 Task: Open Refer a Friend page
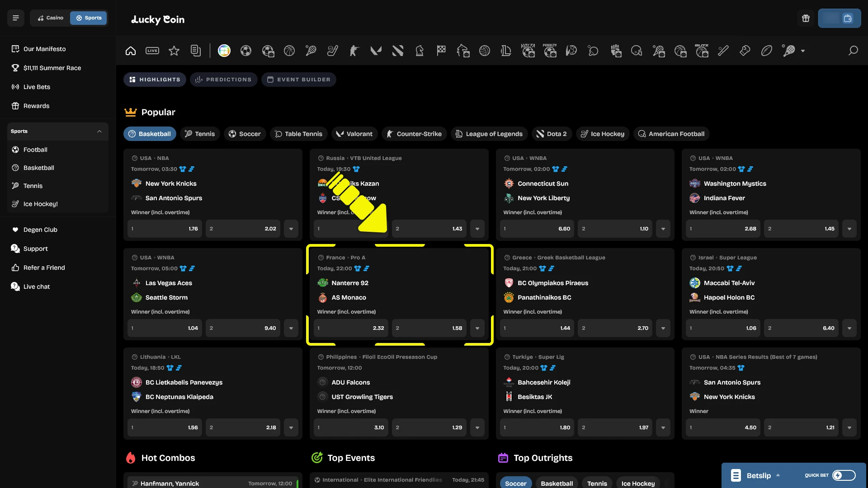[x=44, y=267]
